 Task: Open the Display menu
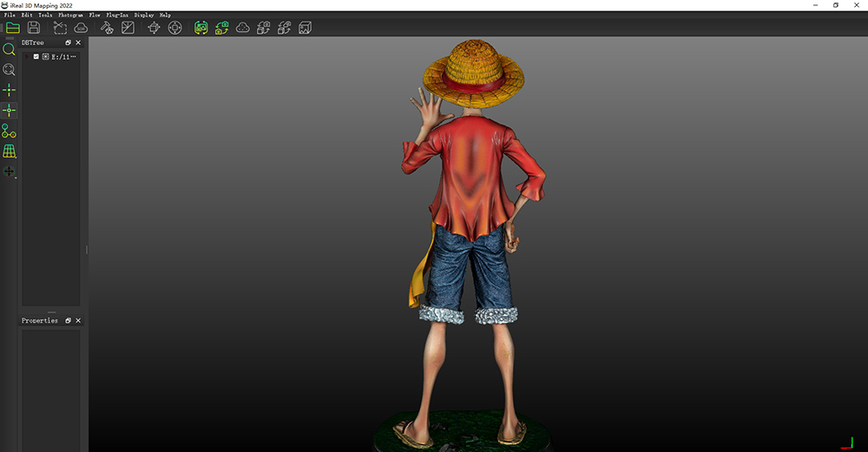tap(143, 15)
